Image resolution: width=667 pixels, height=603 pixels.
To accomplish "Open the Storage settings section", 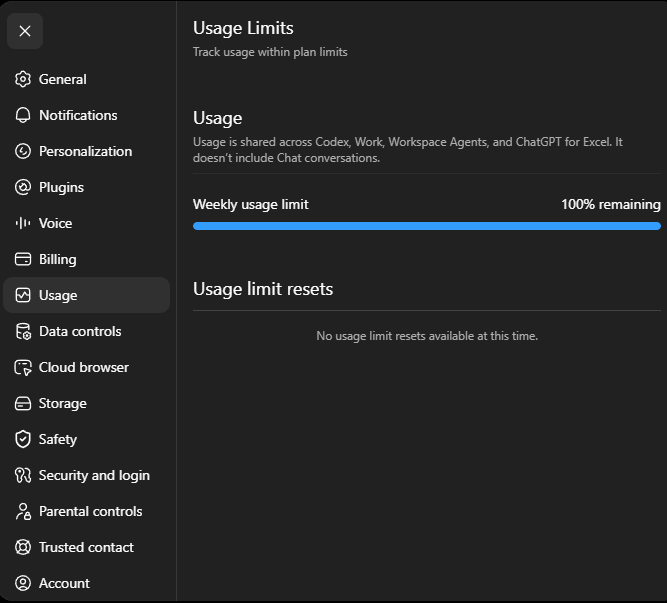I will pyautogui.click(x=86, y=403).
